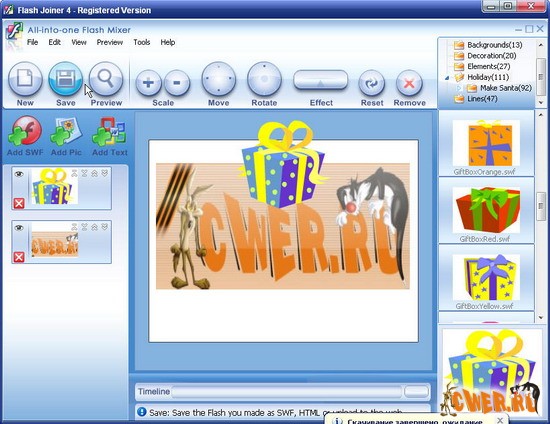Image resolution: width=550 pixels, height=424 pixels.
Task: Click the Scale minus button
Action: point(177,83)
